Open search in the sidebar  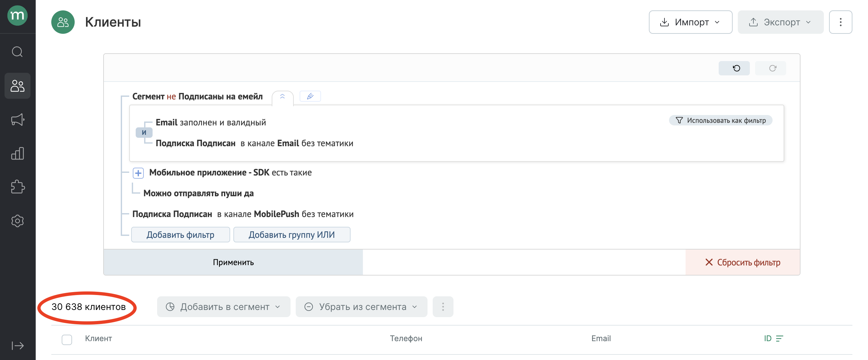tap(17, 52)
